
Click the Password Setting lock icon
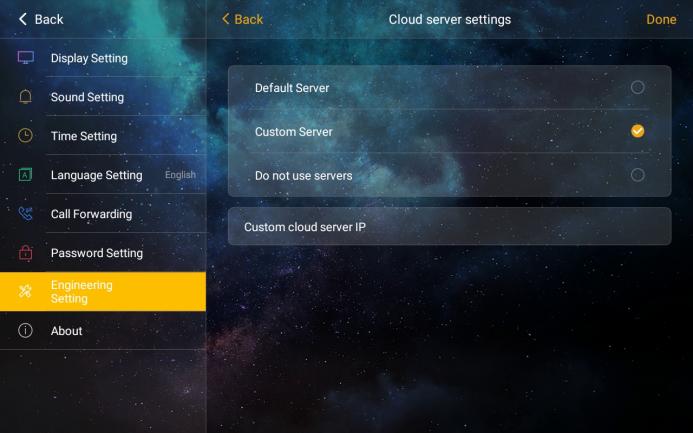25,252
